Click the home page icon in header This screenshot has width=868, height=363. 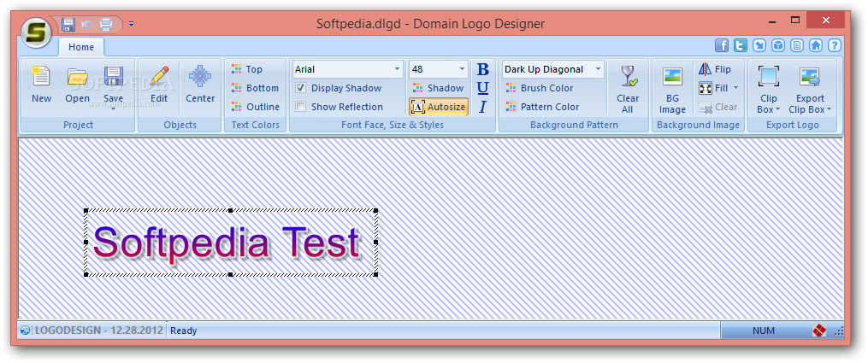click(x=816, y=45)
